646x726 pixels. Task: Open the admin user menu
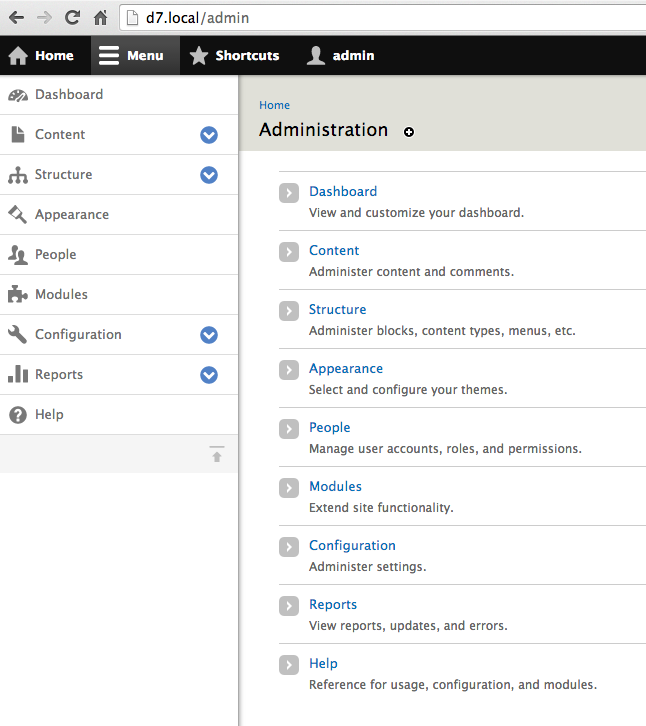click(341, 56)
